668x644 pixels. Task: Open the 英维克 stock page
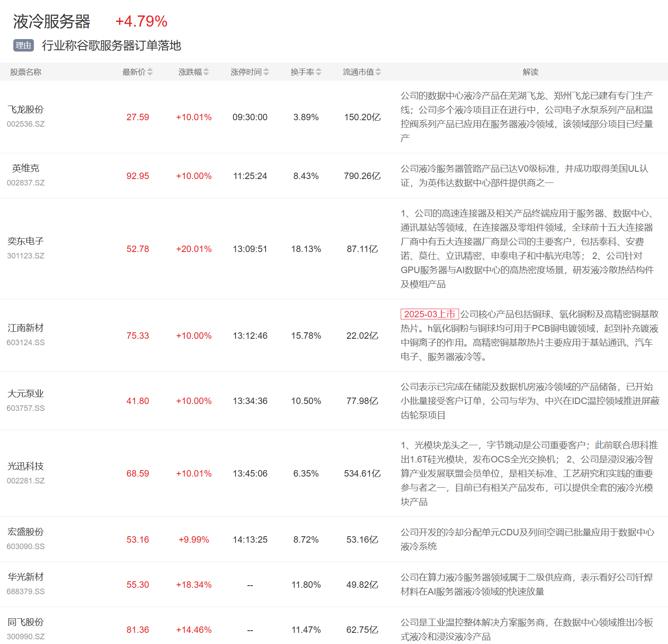[x=26, y=168]
